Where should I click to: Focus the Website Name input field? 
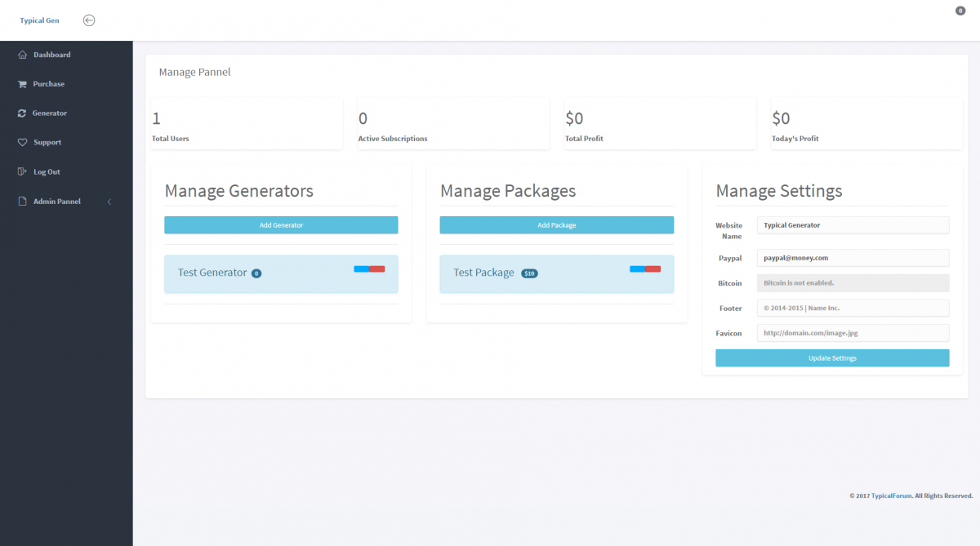click(853, 225)
